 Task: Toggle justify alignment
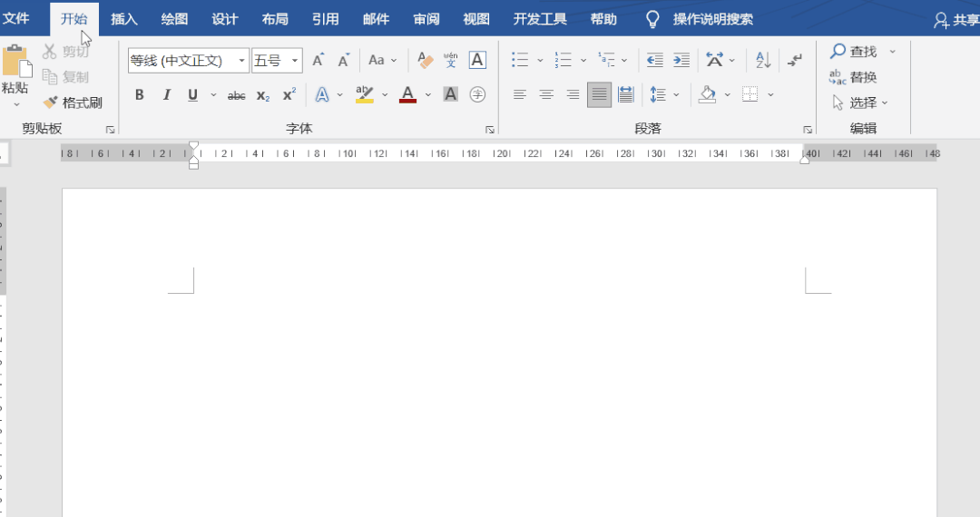tap(600, 95)
